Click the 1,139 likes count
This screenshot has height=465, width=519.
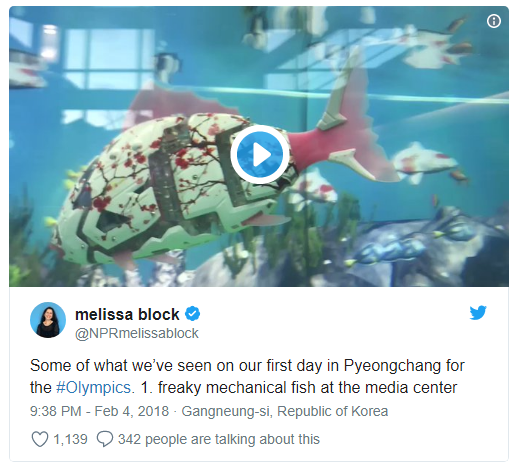pyautogui.click(x=70, y=439)
